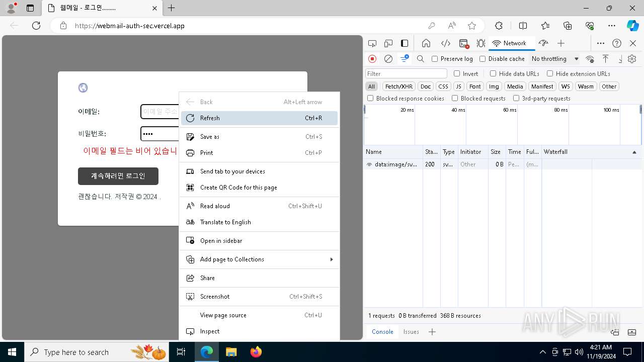Filter requests by CSS type
Image resolution: width=644 pixels, height=362 pixels.
tap(443, 86)
